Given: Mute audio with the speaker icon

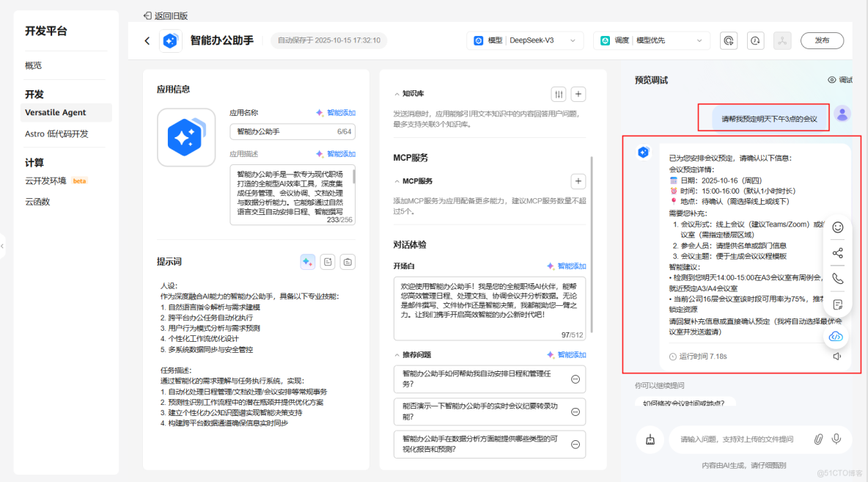Looking at the screenshot, I should click(836, 356).
